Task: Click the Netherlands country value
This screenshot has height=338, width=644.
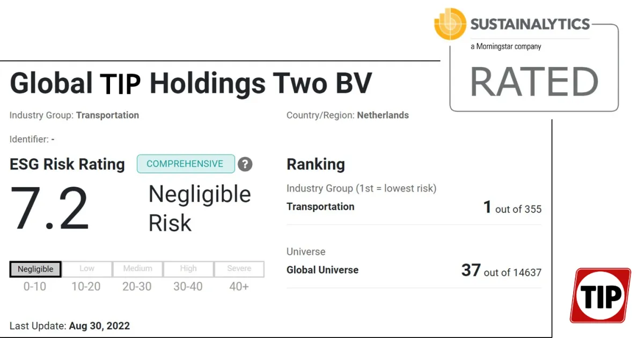Action: click(383, 115)
